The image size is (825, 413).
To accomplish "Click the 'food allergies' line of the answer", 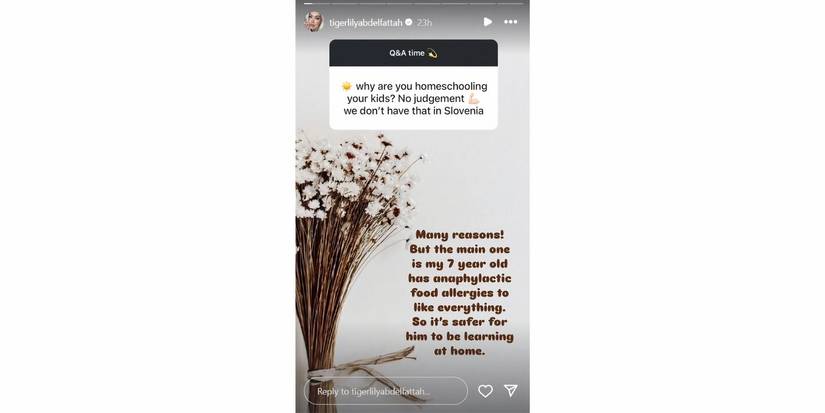I will point(460,293).
